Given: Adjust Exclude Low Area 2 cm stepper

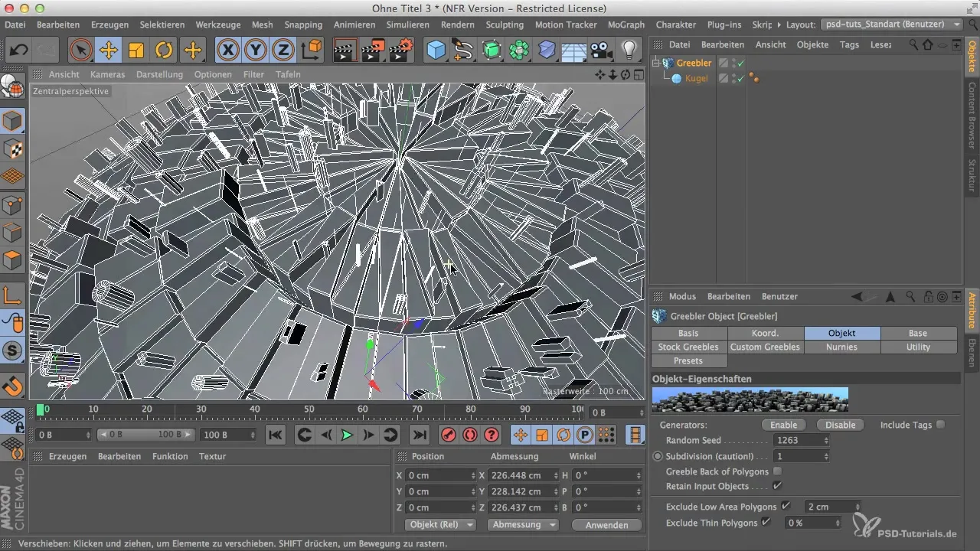Looking at the screenshot, I should 857,506.
